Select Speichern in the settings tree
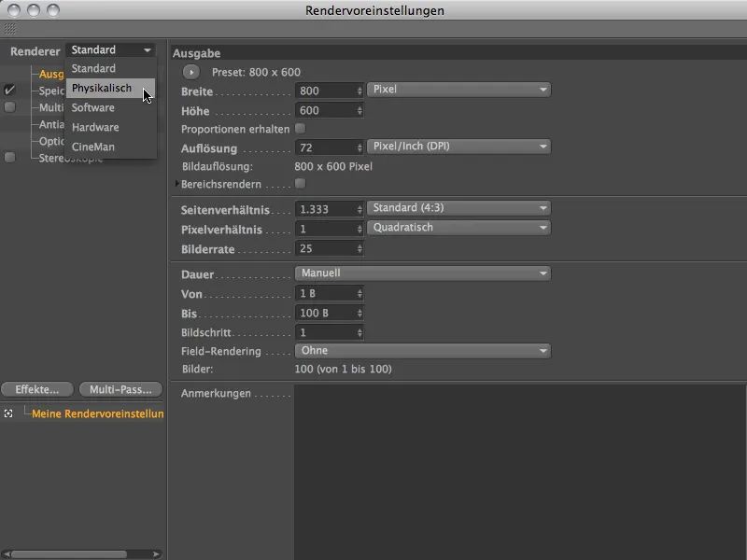Image resolution: width=747 pixels, height=560 pixels. [x=51, y=91]
